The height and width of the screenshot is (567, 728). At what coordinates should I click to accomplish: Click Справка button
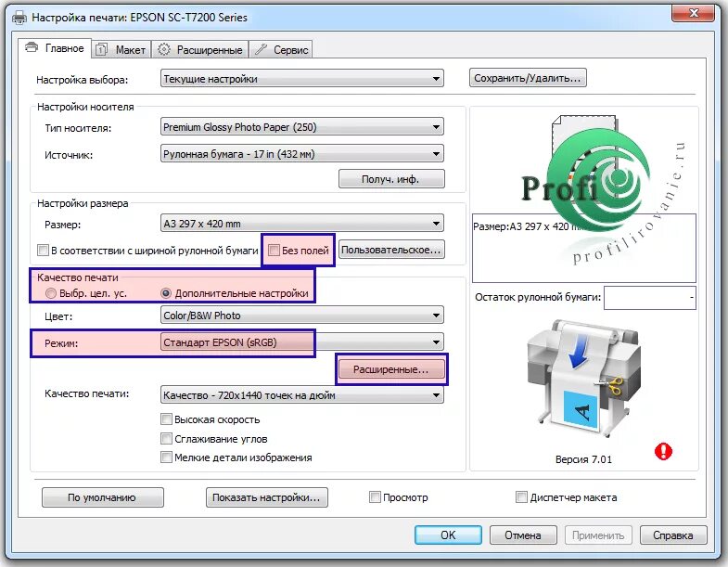click(673, 535)
